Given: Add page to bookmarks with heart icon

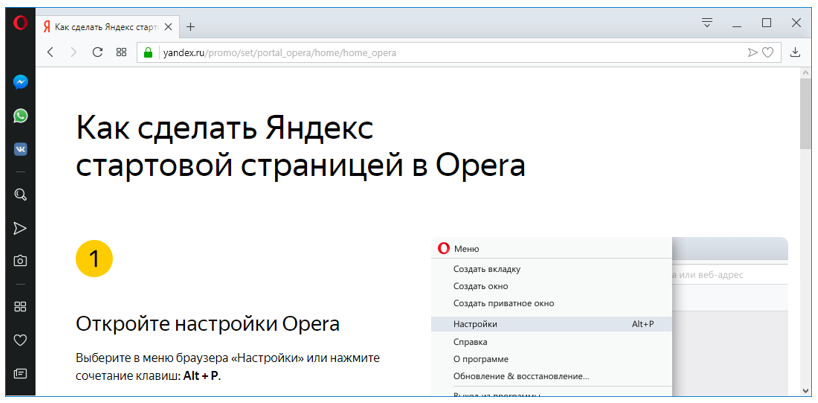Looking at the screenshot, I should pyautogui.click(x=767, y=52).
